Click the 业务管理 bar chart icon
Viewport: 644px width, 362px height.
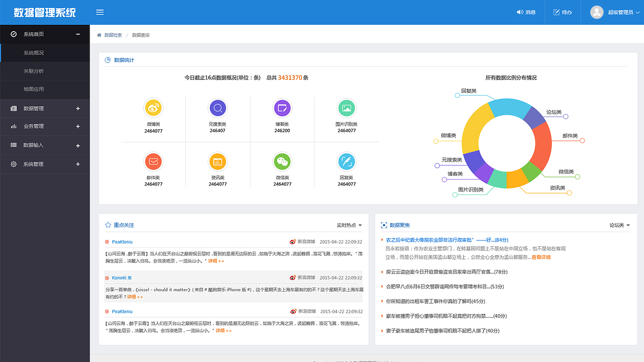14,126
